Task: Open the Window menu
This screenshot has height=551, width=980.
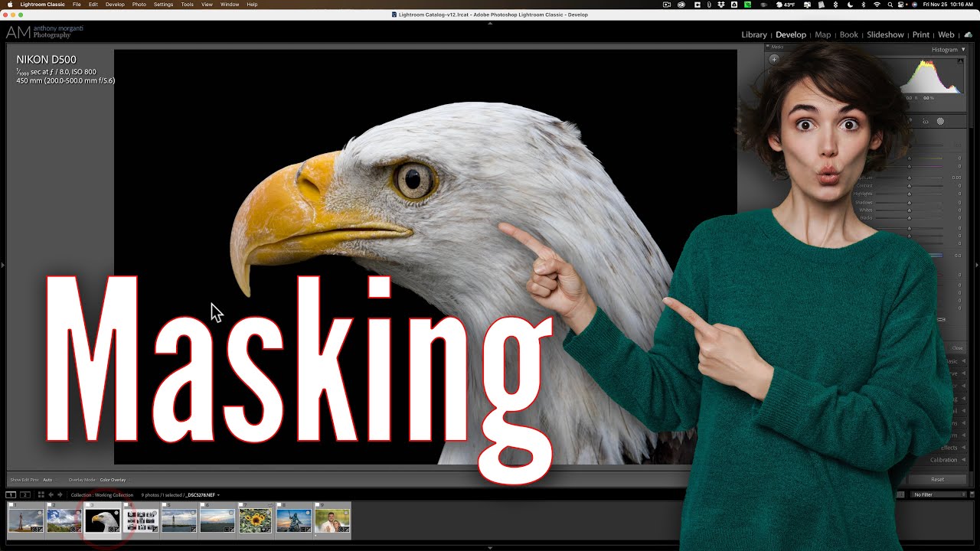Action: (230, 5)
